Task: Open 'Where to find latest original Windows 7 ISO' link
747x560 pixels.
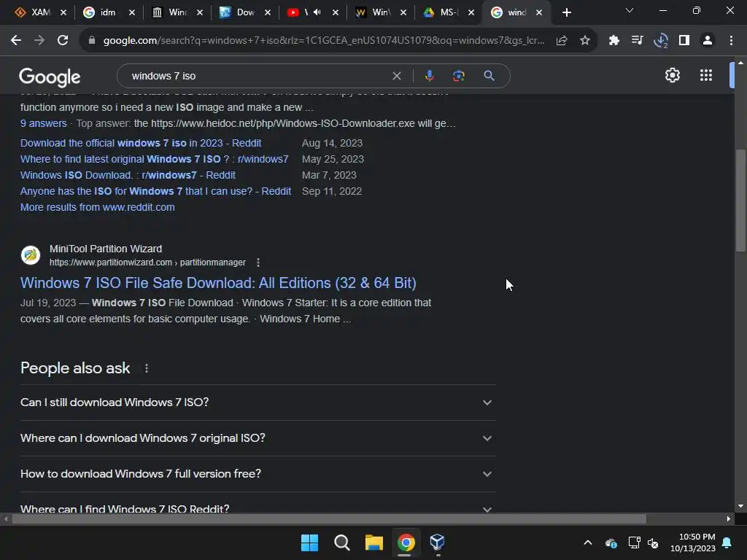Action: 155,159
